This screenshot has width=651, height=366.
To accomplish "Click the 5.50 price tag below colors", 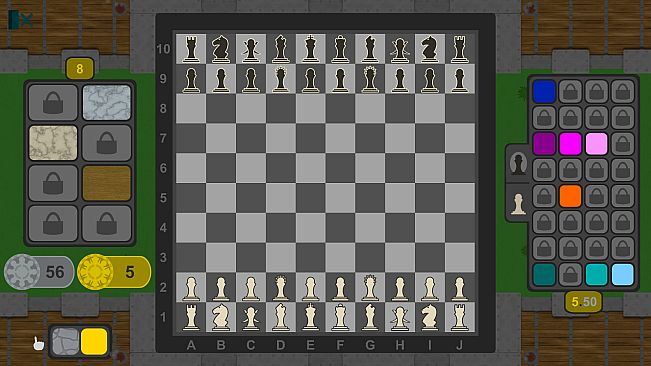I will coord(583,302).
